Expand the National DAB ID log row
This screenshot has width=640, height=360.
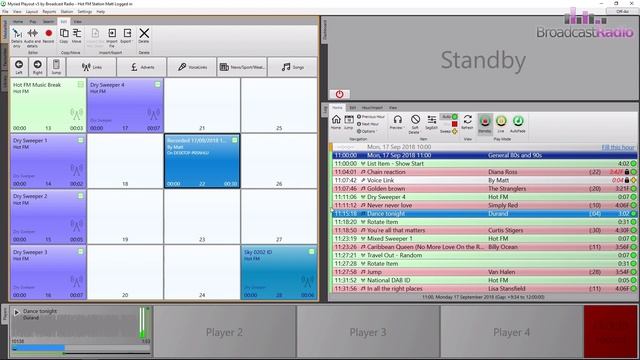click(363, 280)
